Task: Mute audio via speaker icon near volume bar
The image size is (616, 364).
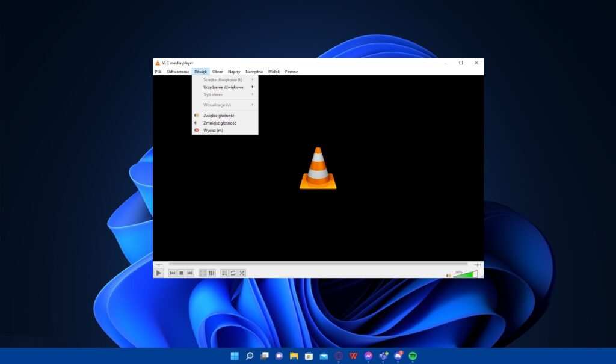Action: coord(448,276)
